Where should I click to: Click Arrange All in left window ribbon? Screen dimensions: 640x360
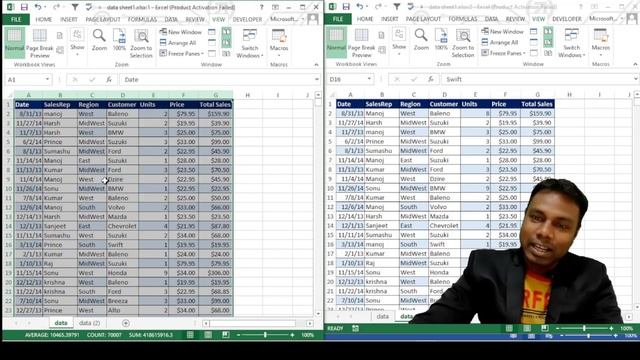tap(178, 42)
